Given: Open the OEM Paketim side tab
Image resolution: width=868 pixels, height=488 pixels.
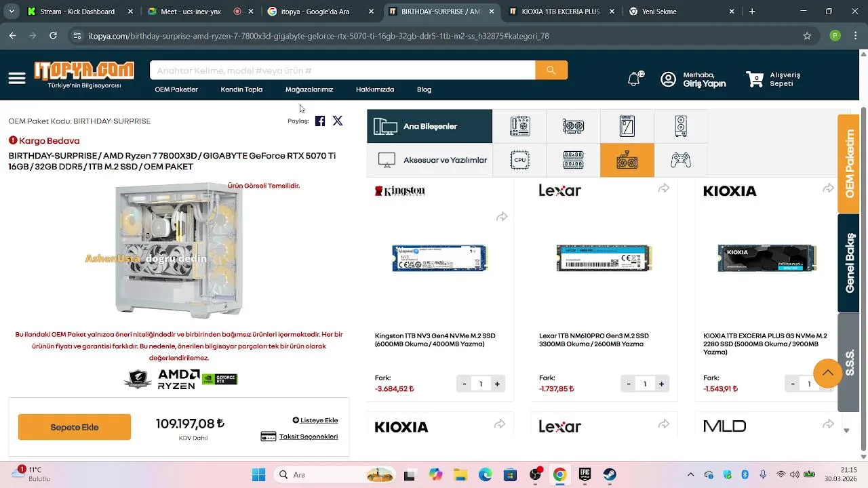Looking at the screenshot, I should (849, 163).
